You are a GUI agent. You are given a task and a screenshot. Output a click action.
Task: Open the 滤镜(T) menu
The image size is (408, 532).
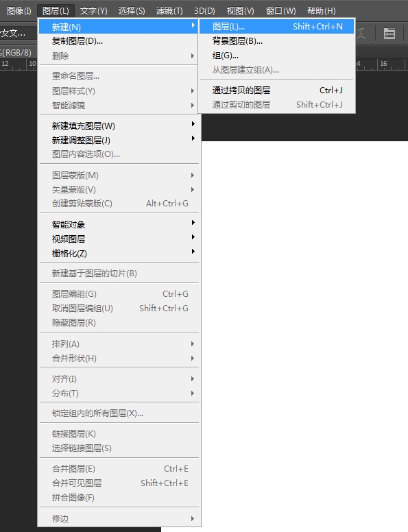pyautogui.click(x=169, y=11)
